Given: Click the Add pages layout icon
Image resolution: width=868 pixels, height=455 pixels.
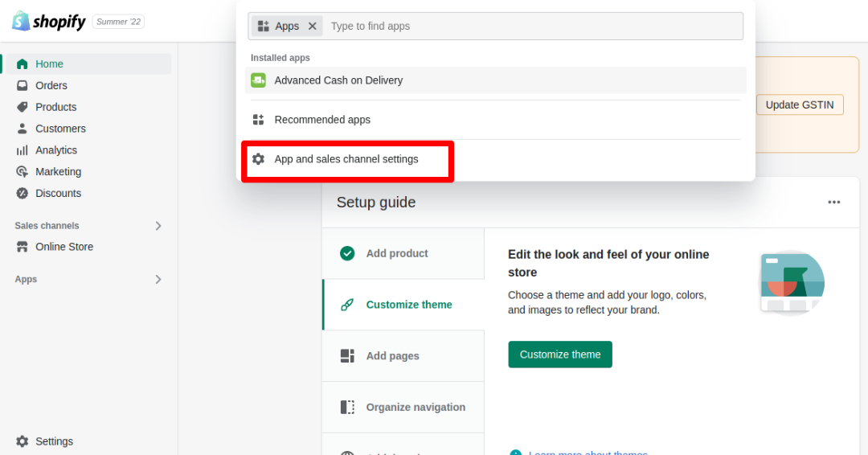Looking at the screenshot, I should [347, 356].
